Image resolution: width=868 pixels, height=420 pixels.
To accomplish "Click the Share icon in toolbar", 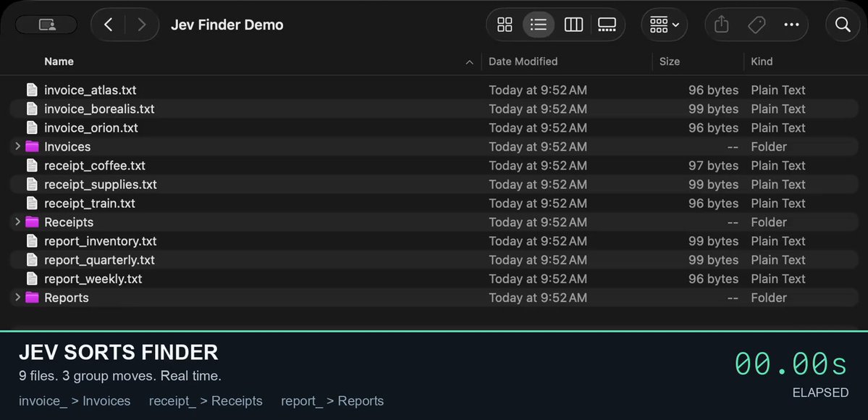I will coord(721,25).
